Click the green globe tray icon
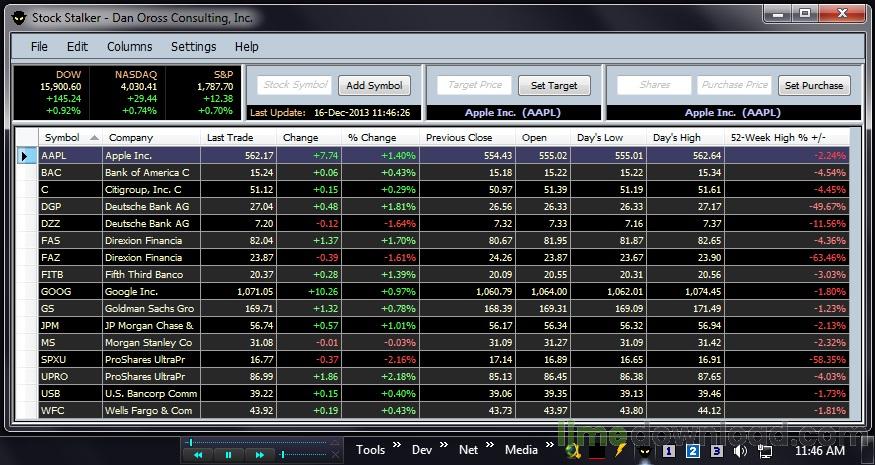 pyautogui.click(x=573, y=450)
